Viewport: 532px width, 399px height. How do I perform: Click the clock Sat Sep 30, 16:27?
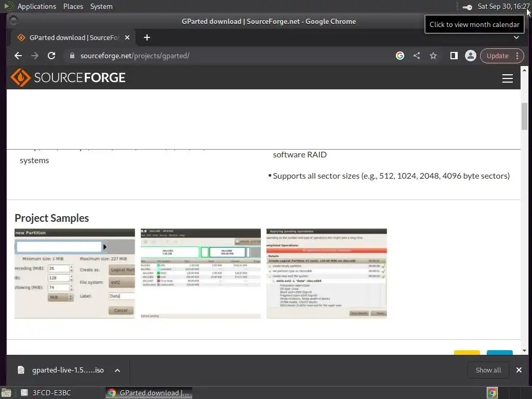point(503,6)
